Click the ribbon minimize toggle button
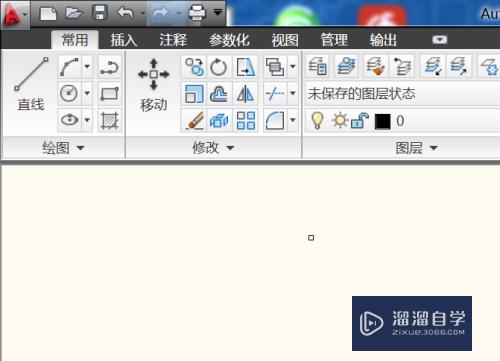The width and height of the screenshot is (500, 361). 440,40
